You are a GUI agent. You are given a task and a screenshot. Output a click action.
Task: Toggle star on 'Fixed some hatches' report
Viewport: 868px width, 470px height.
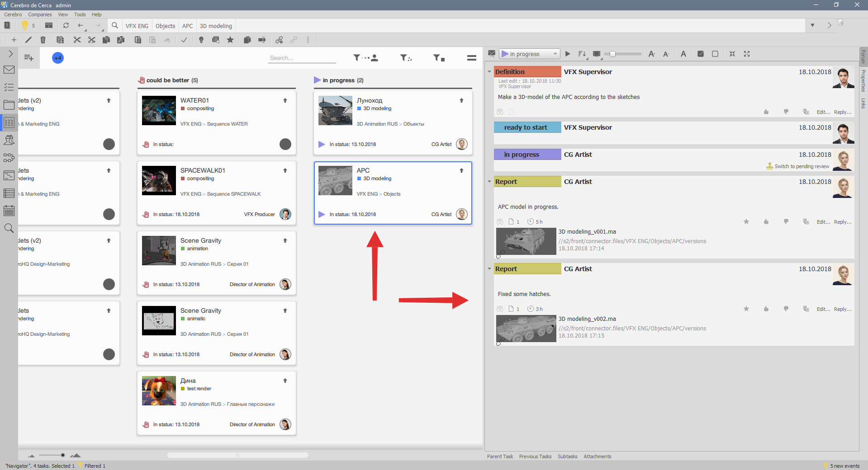[x=746, y=309]
